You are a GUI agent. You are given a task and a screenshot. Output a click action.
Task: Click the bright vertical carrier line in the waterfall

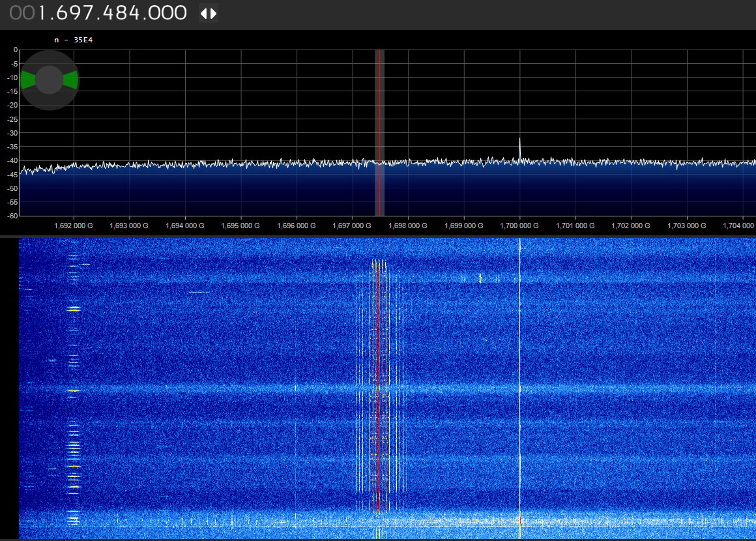pyautogui.click(x=520, y=388)
